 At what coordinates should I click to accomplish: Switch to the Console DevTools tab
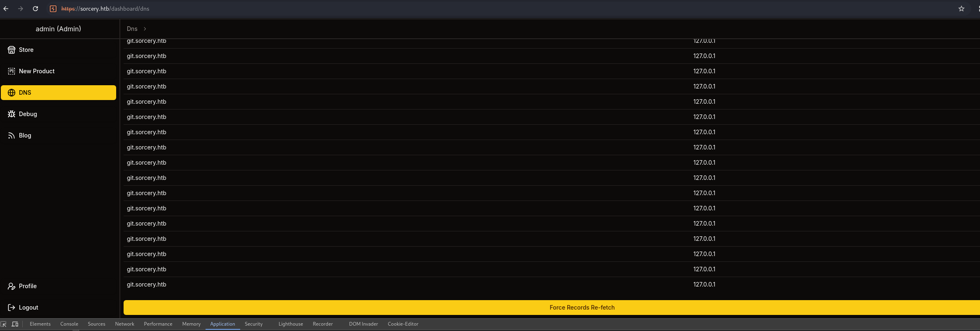pyautogui.click(x=69, y=324)
